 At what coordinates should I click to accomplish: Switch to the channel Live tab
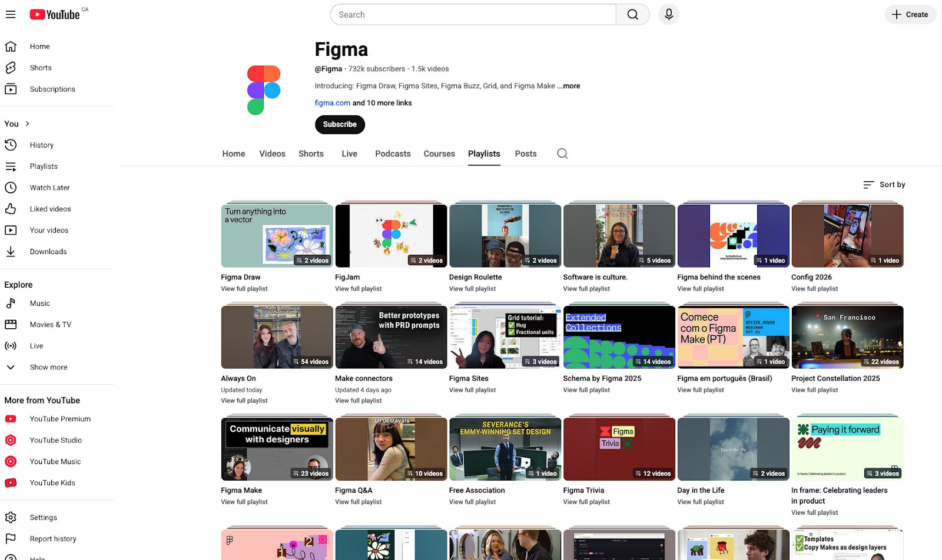point(349,154)
